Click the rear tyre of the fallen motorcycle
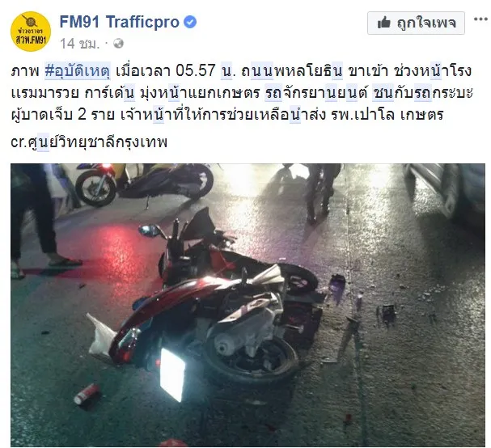The width and height of the screenshot is (491, 448). tap(251, 355)
